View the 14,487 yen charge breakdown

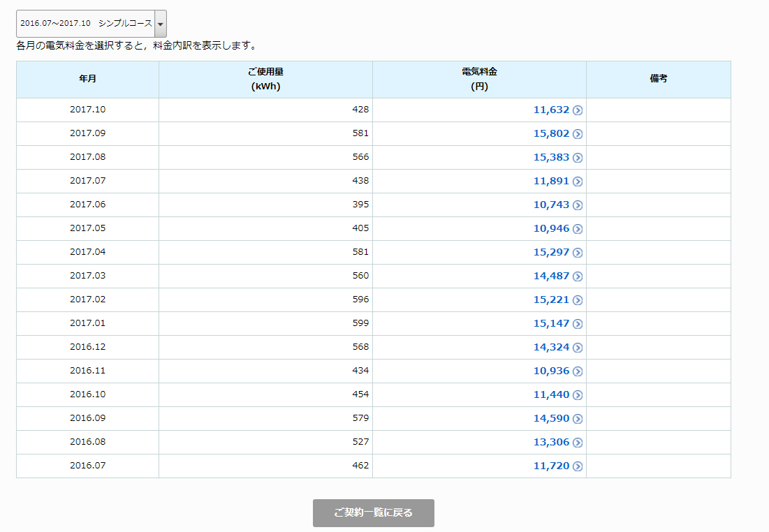(x=551, y=276)
